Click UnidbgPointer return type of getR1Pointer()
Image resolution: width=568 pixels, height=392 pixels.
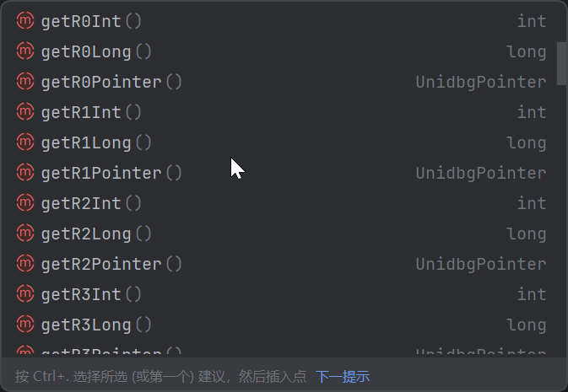coord(481,173)
